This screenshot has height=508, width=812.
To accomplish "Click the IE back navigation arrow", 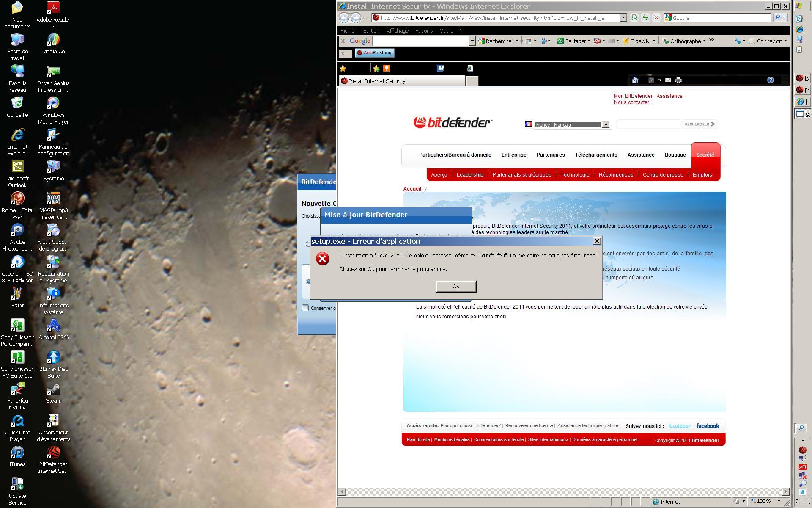I will [x=344, y=18].
